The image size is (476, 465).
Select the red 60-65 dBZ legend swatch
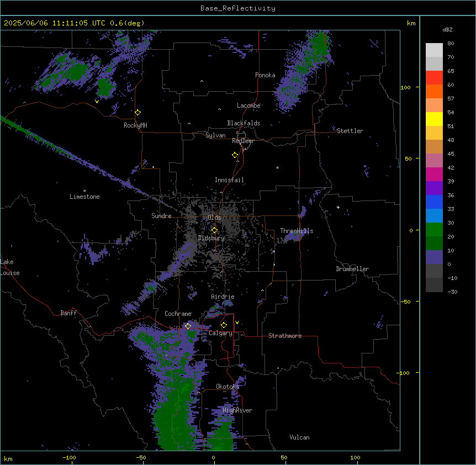coord(434,78)
